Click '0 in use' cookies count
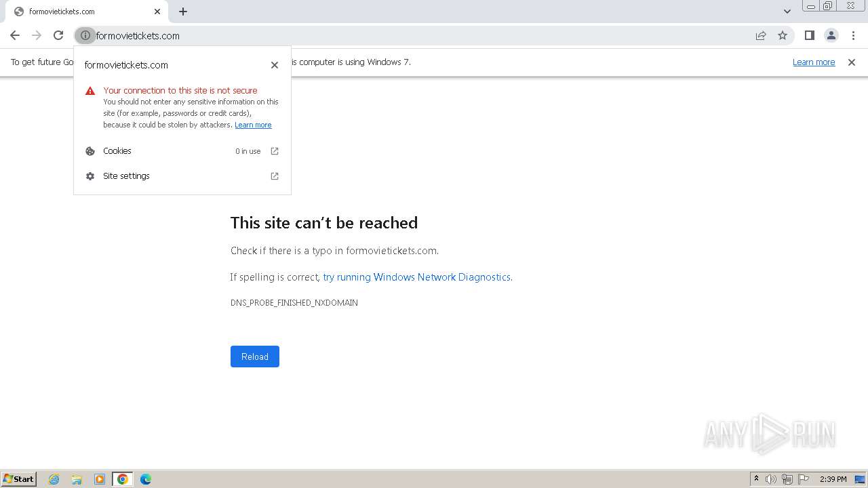The width and height of the screenshot is (868, 488). click(248, 151)
